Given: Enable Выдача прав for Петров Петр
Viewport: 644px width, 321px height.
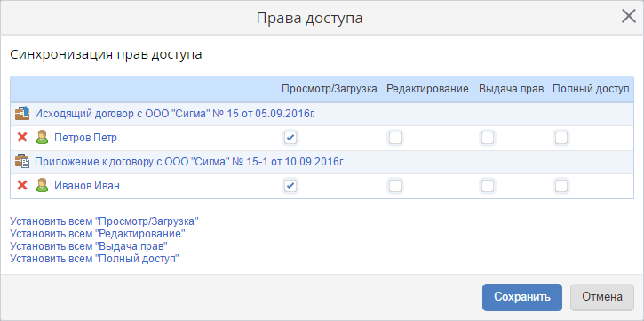Looking at the screenshot, I should [x=488, y=138].
